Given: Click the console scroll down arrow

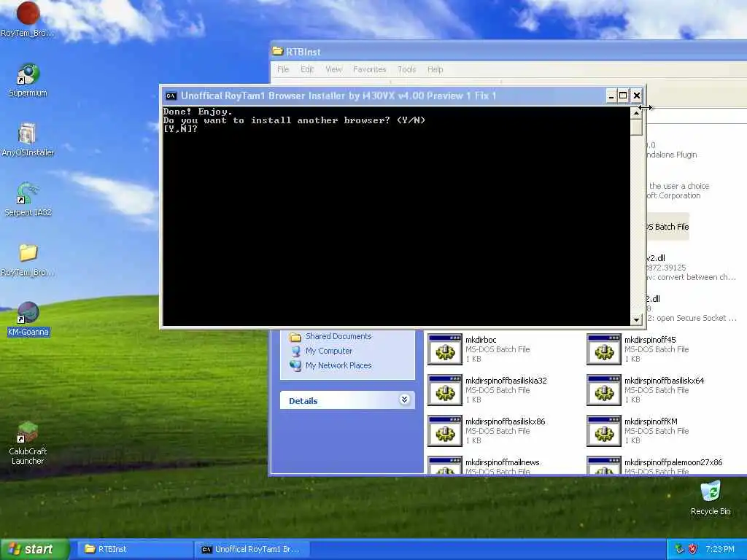Looking at the screenshot, I should (x=636, y=319).
